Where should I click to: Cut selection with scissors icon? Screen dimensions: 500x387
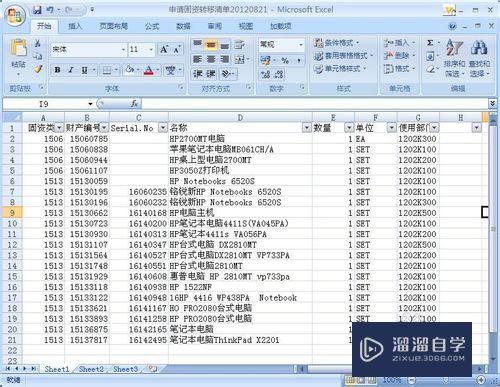pos(38,43)
